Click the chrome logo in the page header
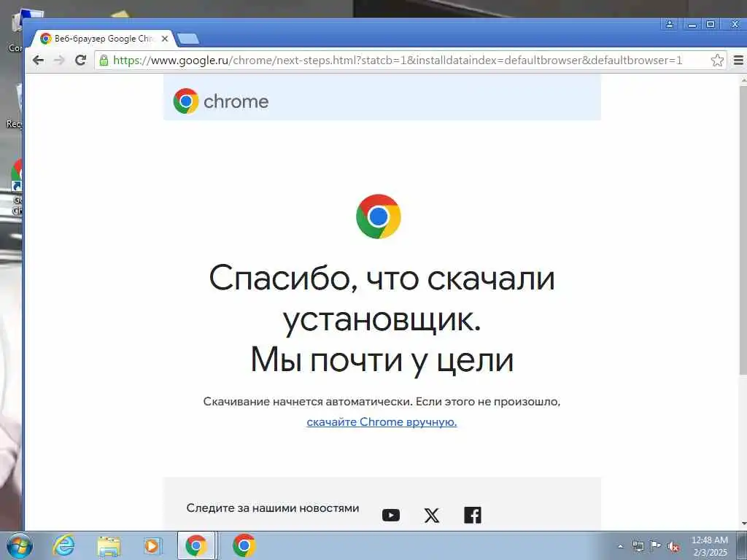 click(221, 101)
